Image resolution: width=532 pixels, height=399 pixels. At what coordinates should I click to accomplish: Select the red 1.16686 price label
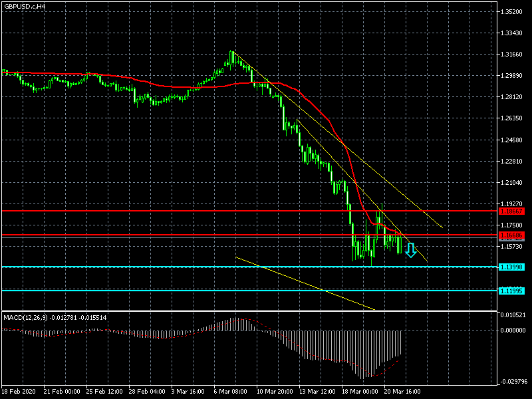[x=512, y=235]
